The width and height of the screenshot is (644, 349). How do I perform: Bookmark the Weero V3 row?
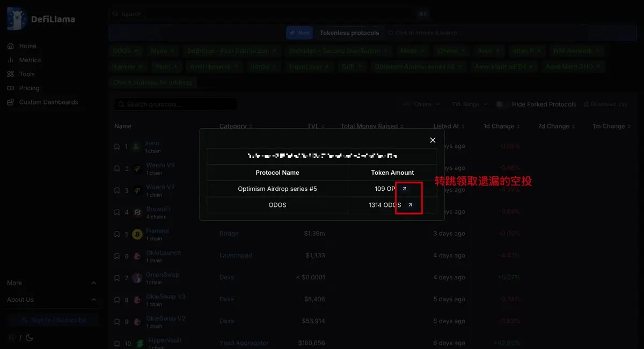point(117,168)
